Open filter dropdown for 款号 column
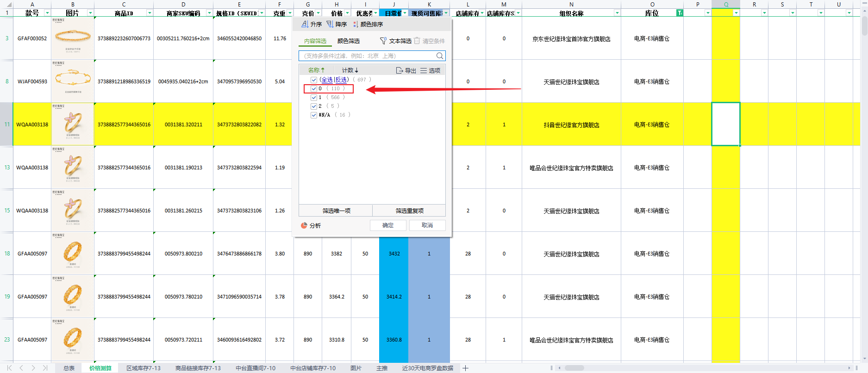The height and width of the screenshot is (373, 868). pos(47,13)
